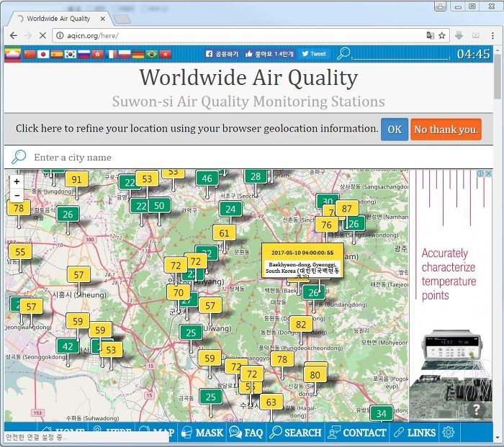Open the CONTACT menu item
This screenshot has width=504, height=447.
[357, 433]
